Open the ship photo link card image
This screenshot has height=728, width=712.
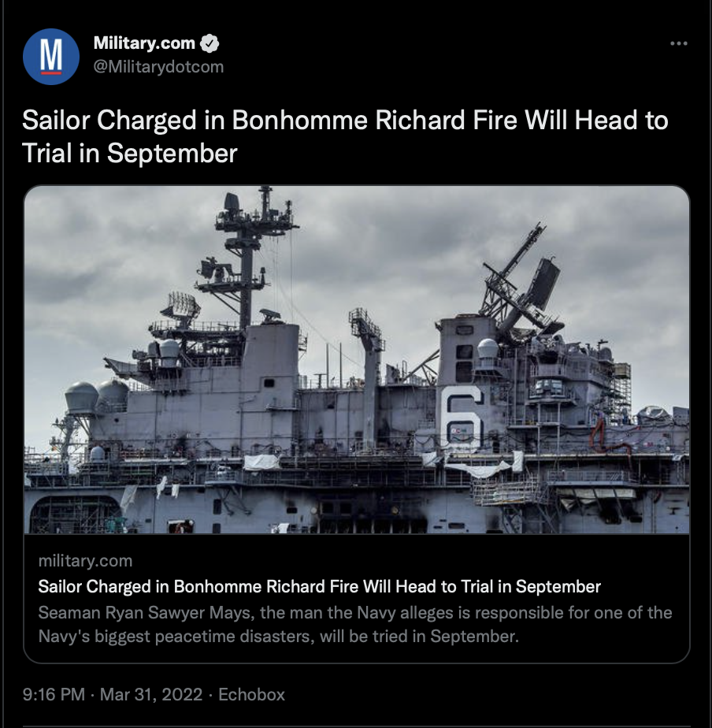[357, 359]
